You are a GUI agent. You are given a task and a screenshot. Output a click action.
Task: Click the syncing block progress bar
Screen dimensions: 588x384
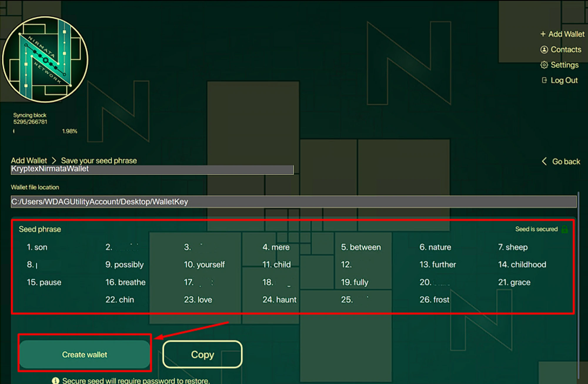(x=35, y=131)
